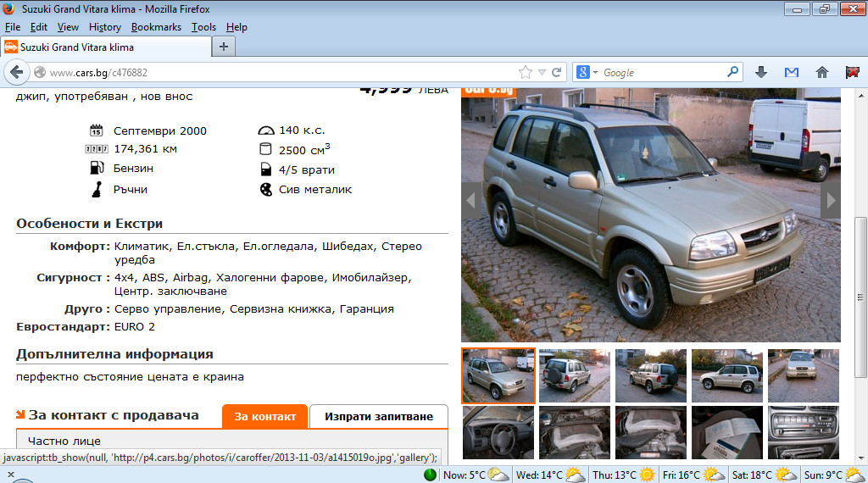The width and height of the screenshot is (868, 483).
Task: Reload the page with the refresh icon
Action: pos(556,73)
